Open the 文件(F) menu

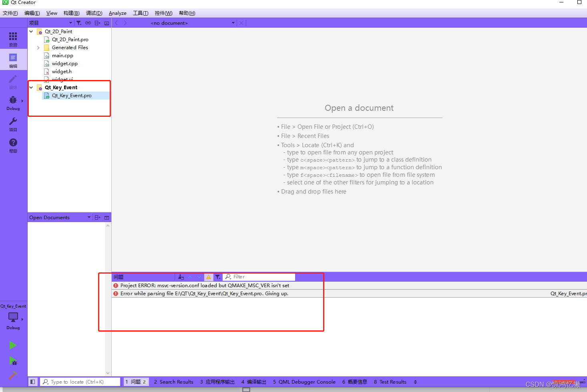click(x=10, y=13)
